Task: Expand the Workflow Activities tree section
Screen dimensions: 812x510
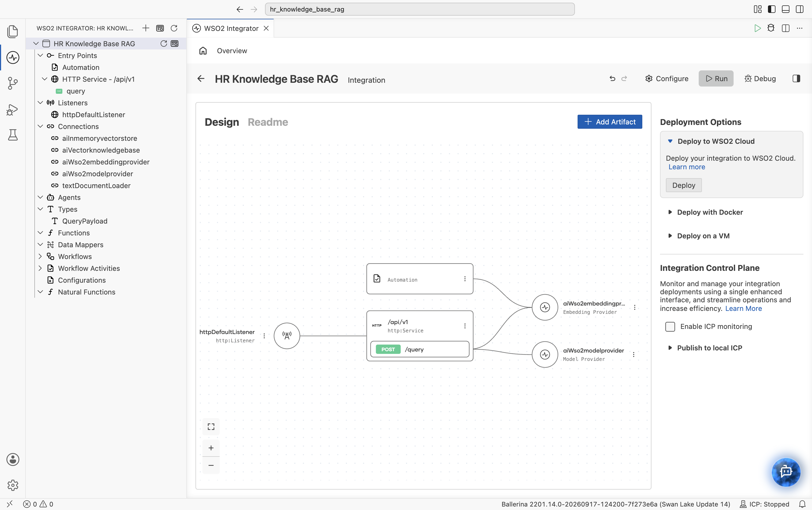Action: pos(40,268)
